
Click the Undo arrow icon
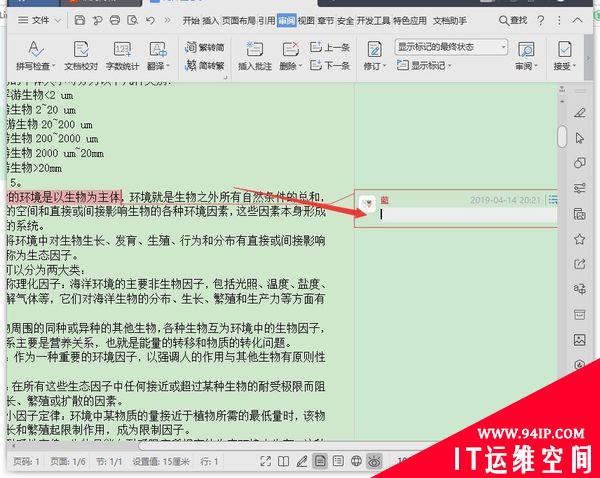[150, 20]
